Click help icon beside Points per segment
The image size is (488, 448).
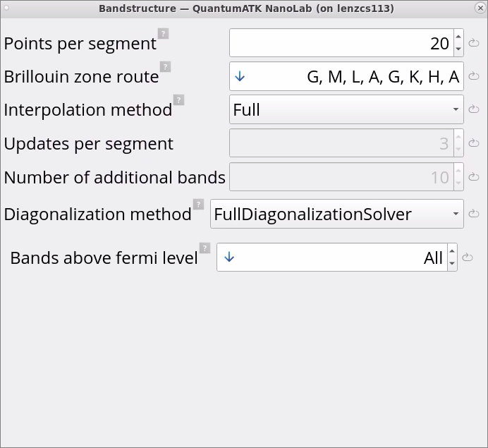[163, 33]
